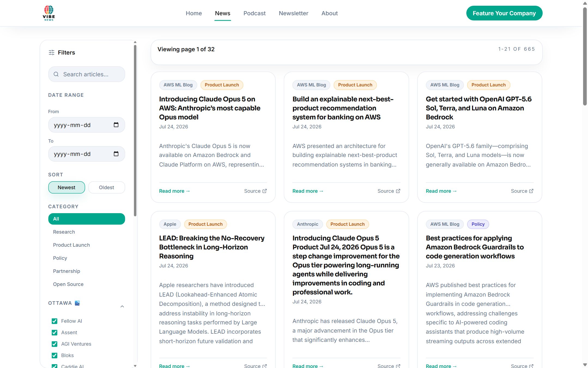Viewport: 588px width, 368px height.
Task: Click the '1-21 OF 665' count
Action: click(516, 49)
